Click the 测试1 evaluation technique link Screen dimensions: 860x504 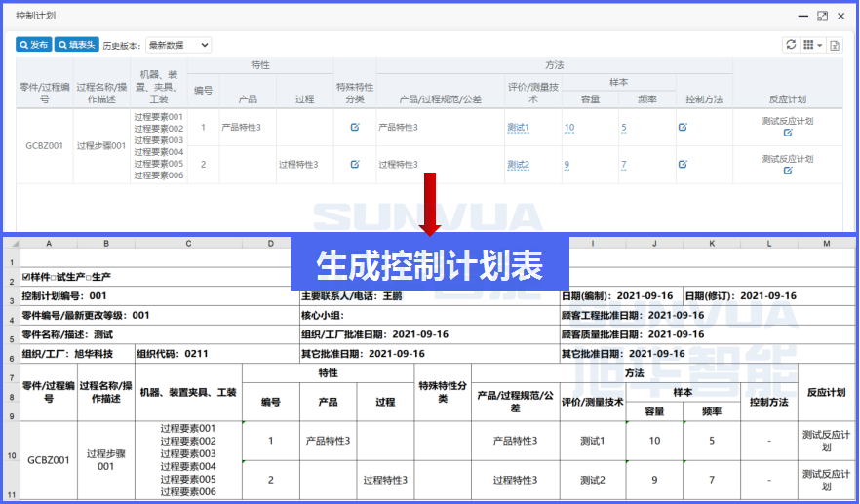point(518,128)
